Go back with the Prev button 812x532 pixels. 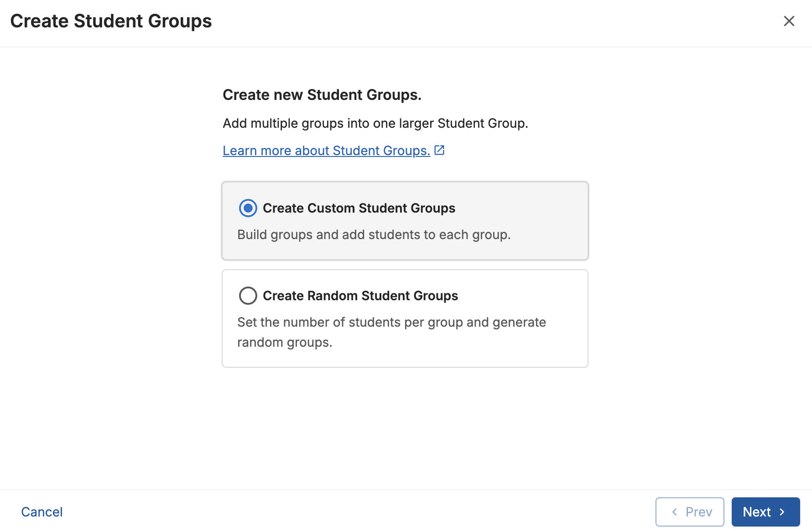pyautogui.click(x=690, y=512)
